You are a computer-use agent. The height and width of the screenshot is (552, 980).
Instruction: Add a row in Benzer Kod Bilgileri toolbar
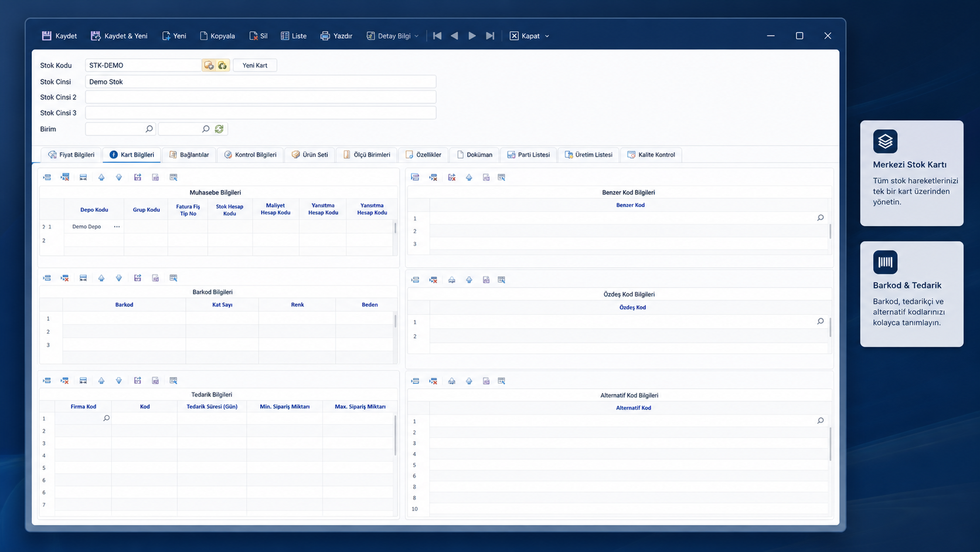point(415,177)
